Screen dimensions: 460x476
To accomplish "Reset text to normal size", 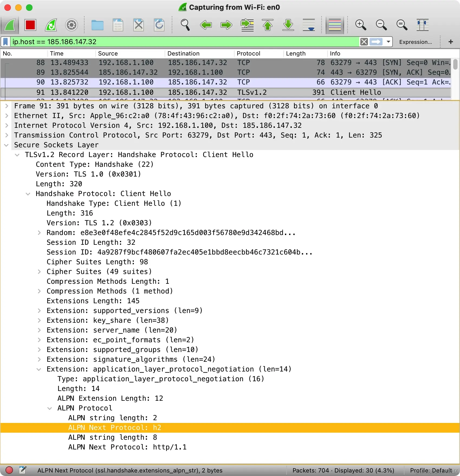I will point(402,25).
